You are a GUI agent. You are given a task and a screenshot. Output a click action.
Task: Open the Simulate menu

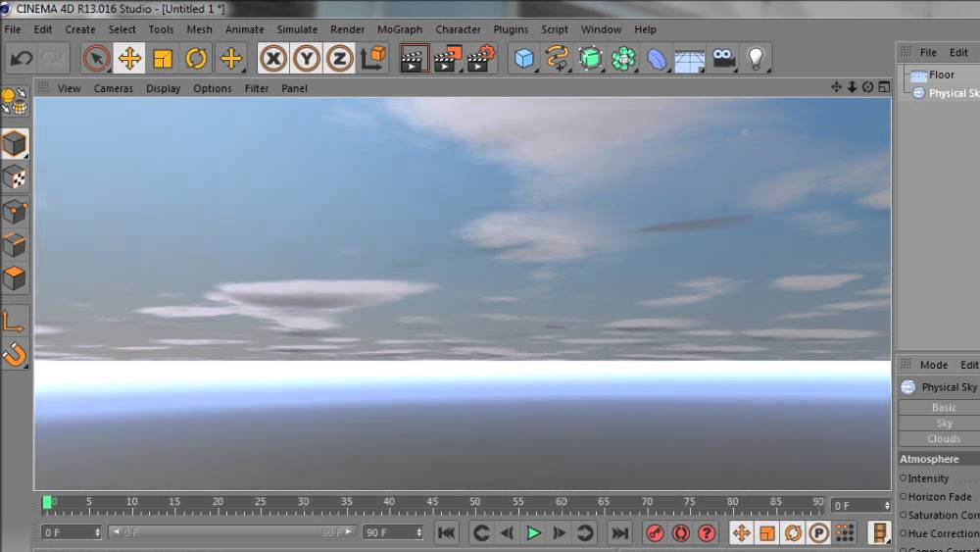(297, 29)
